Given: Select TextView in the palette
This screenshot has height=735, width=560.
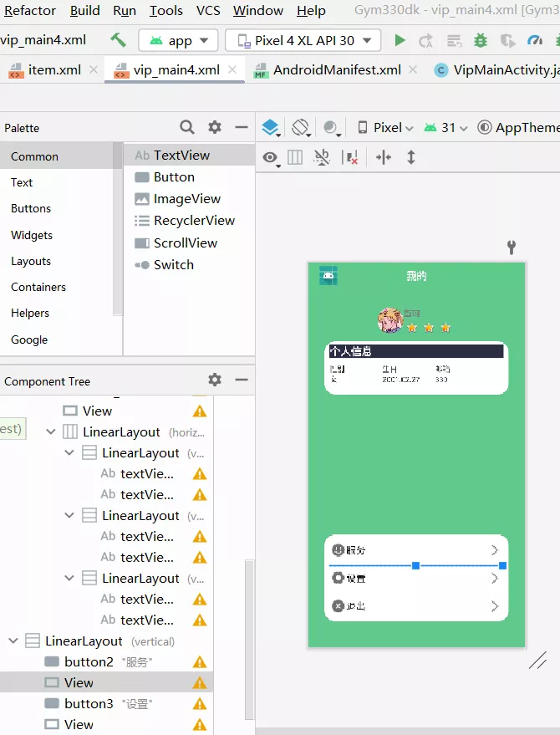Looking at the screenshot, I should point(190,156).
